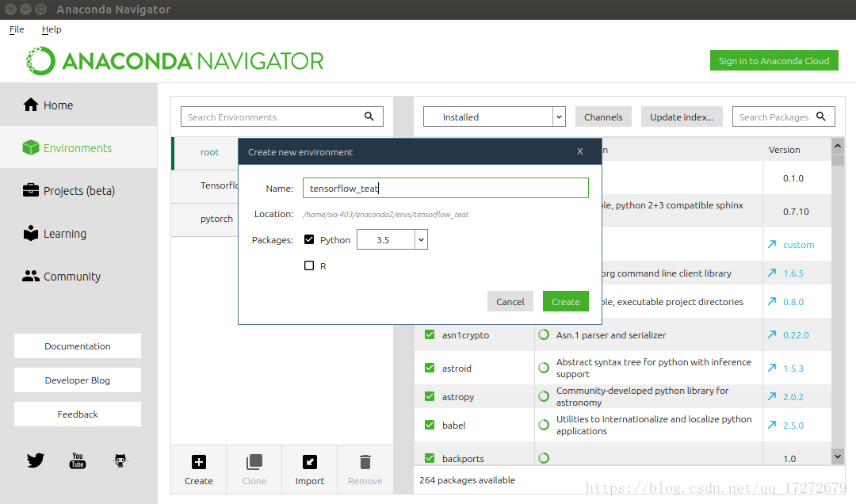
Task: Click the upgrade arrow next to version 0.8.0
Action: point(772,301)
